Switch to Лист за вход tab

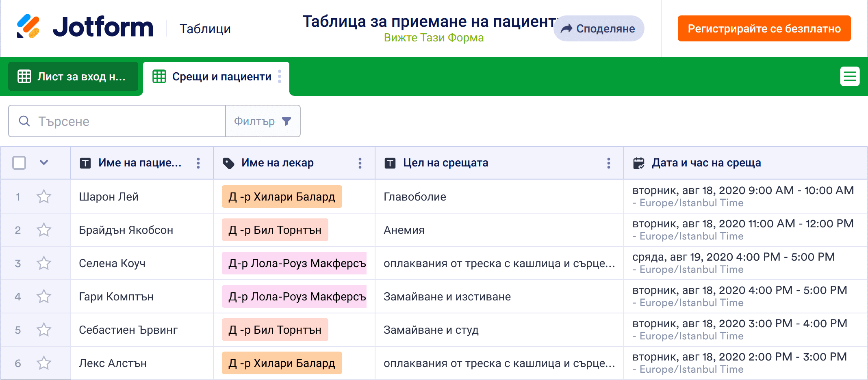point(73,76)
